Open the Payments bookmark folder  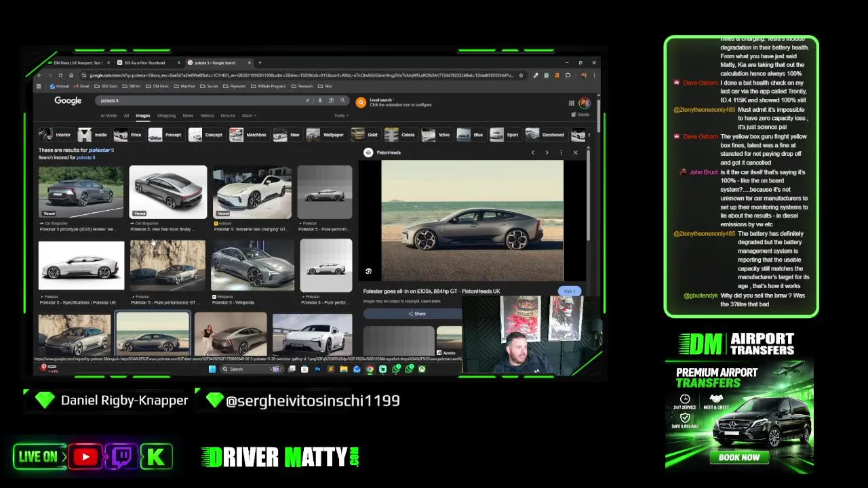click(235, 86)
